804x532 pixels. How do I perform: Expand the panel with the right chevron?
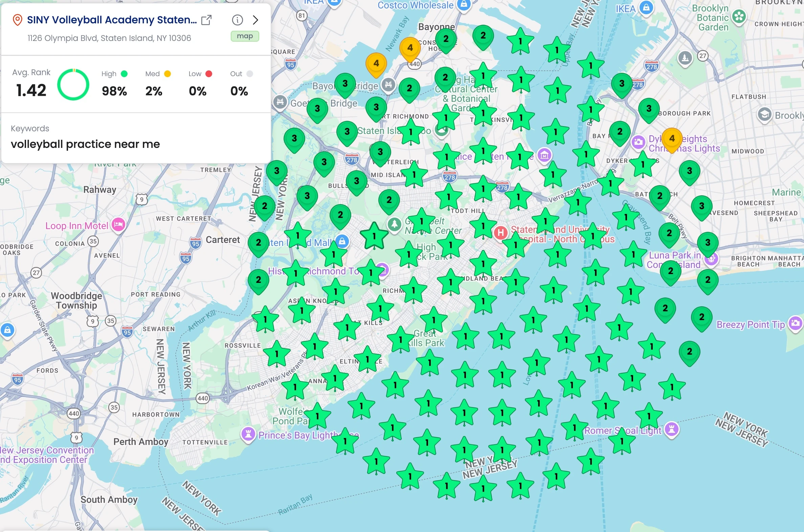click(x=255, y=20)
